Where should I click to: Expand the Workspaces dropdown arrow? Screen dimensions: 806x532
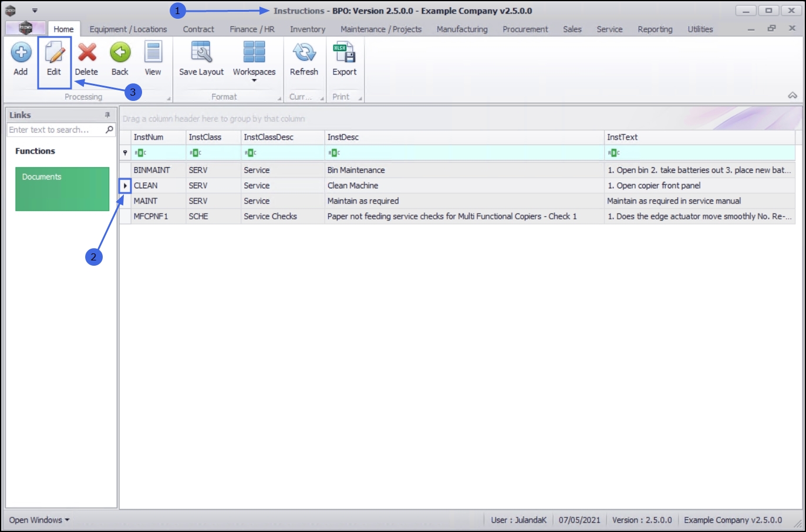(254, 80)
